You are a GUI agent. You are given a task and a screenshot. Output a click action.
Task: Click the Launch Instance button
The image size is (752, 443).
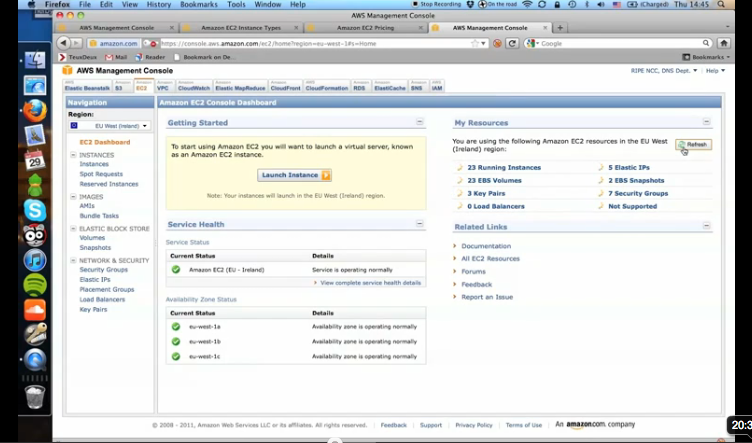pos(294,175)
